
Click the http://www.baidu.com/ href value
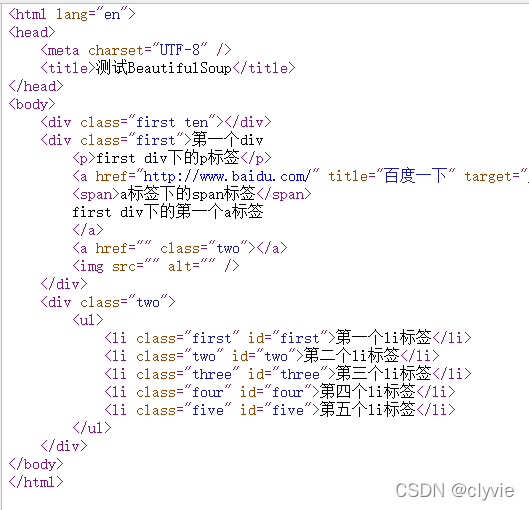click(x=227, y=176)
